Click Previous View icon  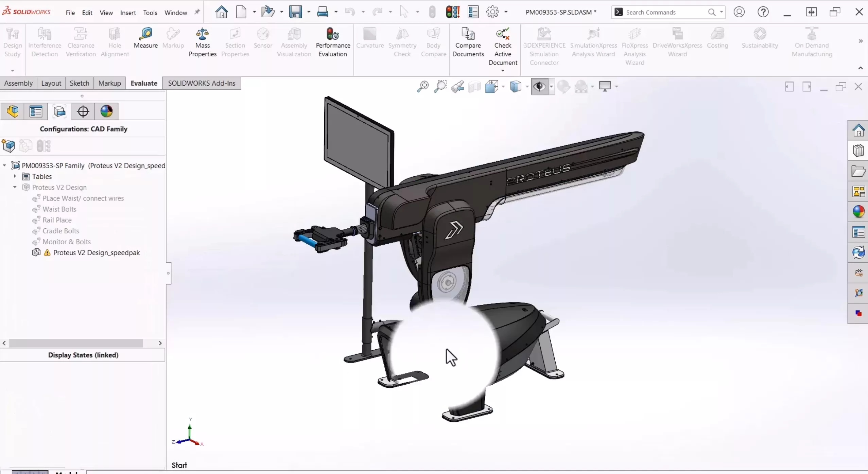click(457, 87)
